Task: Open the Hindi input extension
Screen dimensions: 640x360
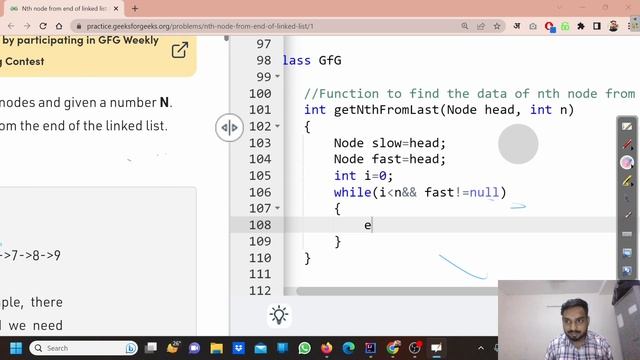Action: click(517, 26)
